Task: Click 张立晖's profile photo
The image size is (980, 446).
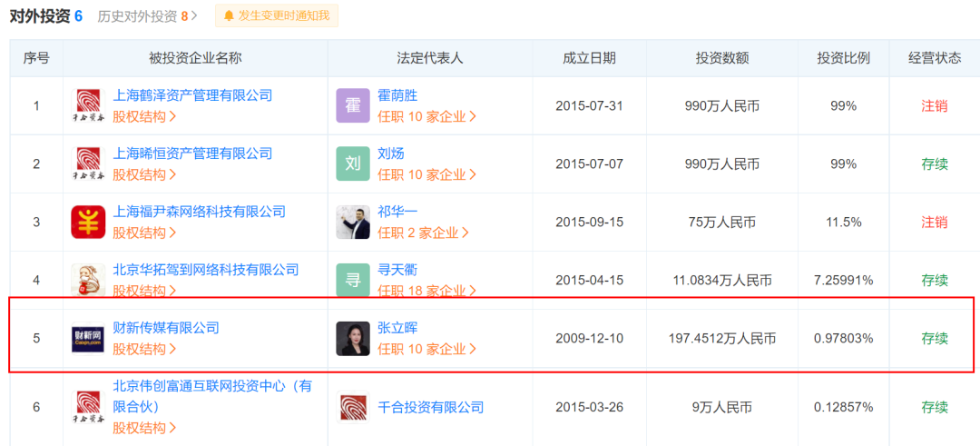Action: point(353,339)
